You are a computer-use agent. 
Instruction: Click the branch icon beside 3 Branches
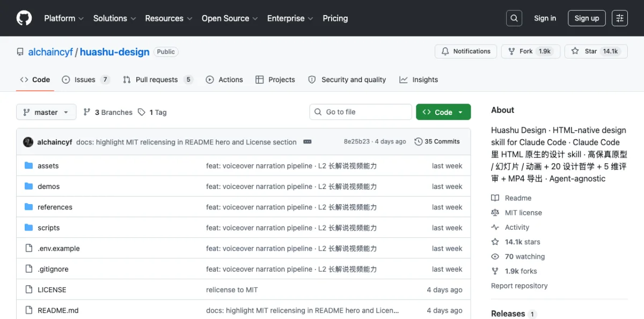(x=87, y=112)
